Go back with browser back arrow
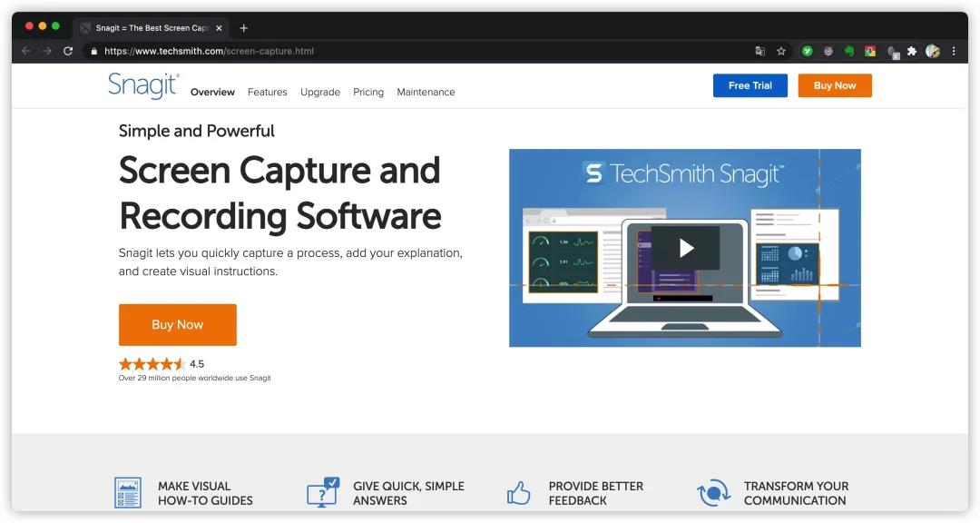 26,51
